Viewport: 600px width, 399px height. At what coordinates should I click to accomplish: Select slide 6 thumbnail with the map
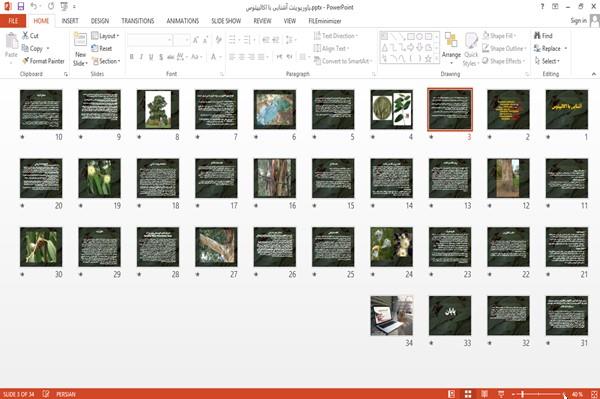(275, 109)
